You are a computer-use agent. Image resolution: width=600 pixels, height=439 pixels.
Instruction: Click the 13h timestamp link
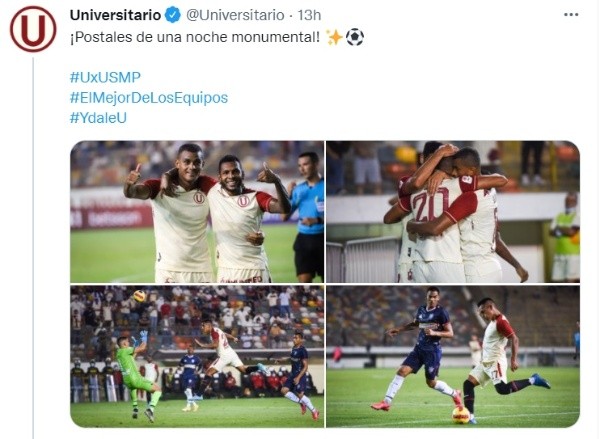309,15
